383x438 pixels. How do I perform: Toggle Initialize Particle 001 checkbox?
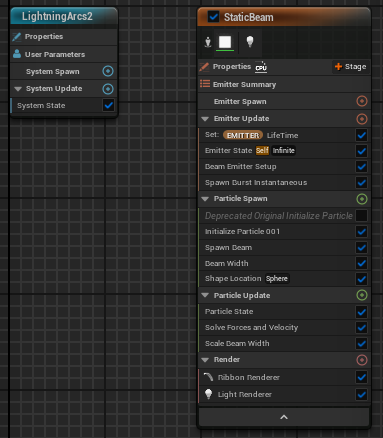(361, 231)
